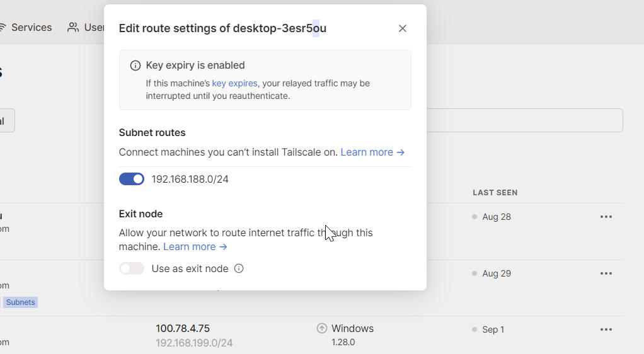Click the Aug 28 last seen status

tap(496, 217)
